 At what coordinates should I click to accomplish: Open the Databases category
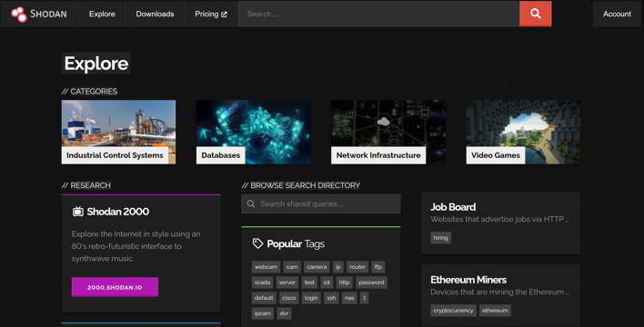click(254, 132)
